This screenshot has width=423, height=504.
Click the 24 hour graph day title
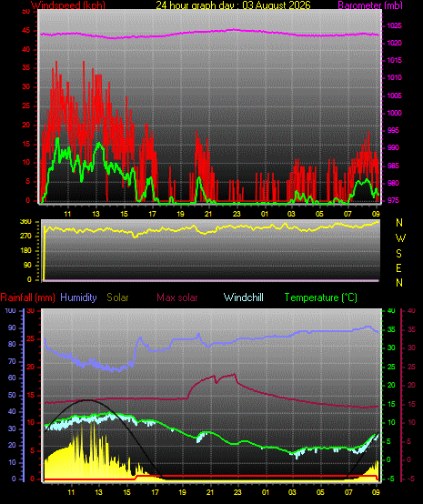click(233, 5)
